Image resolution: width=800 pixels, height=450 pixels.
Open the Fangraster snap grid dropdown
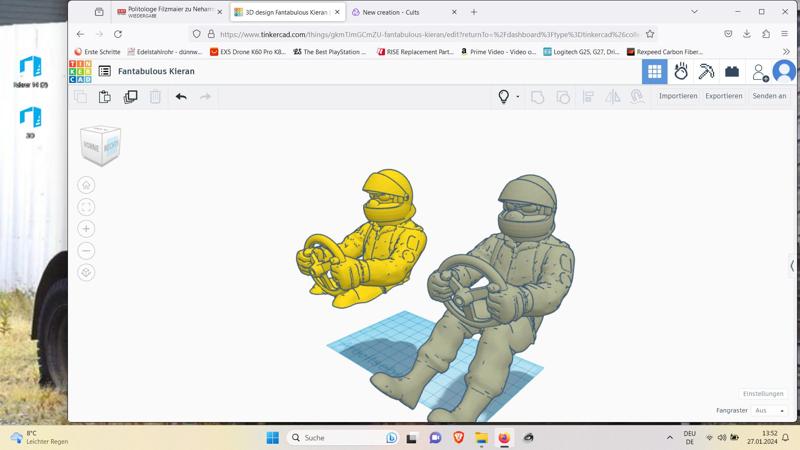tap(770, 410)
